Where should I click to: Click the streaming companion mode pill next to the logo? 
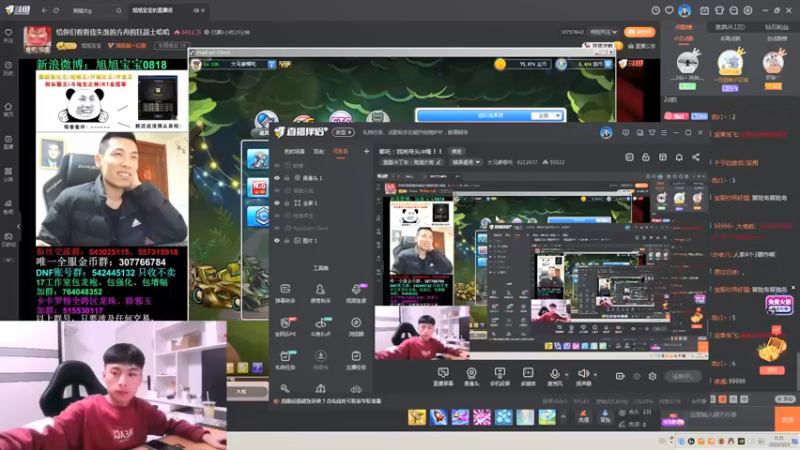coord(343,132)
